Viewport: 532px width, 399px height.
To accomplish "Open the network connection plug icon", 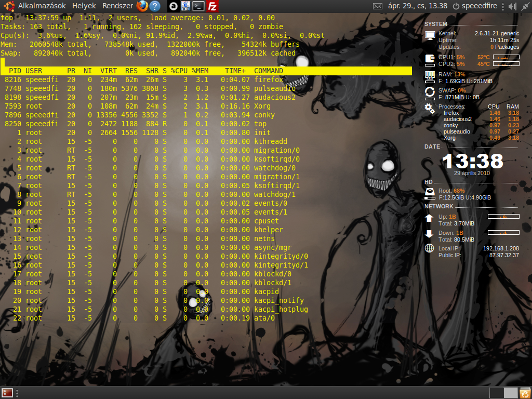I will 525,6.
